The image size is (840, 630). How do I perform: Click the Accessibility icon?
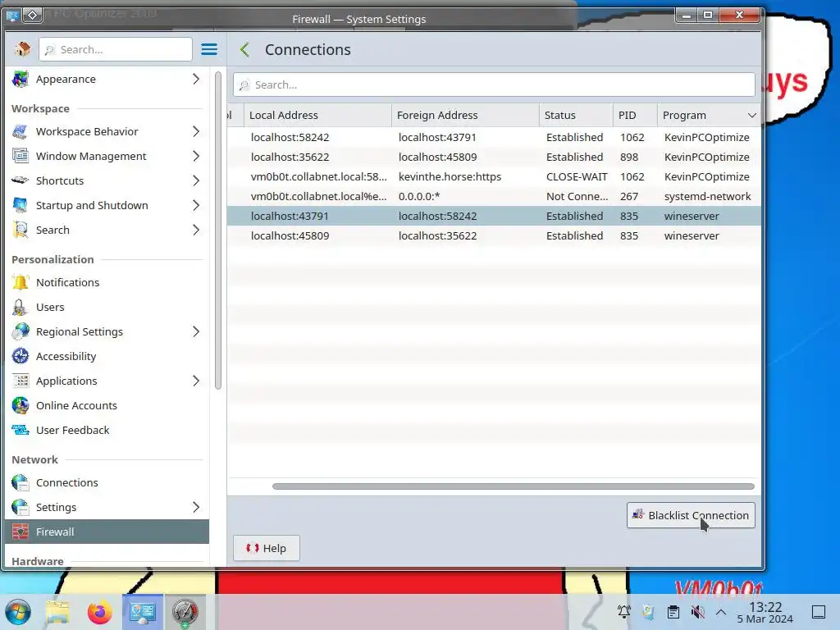(21, 356)
